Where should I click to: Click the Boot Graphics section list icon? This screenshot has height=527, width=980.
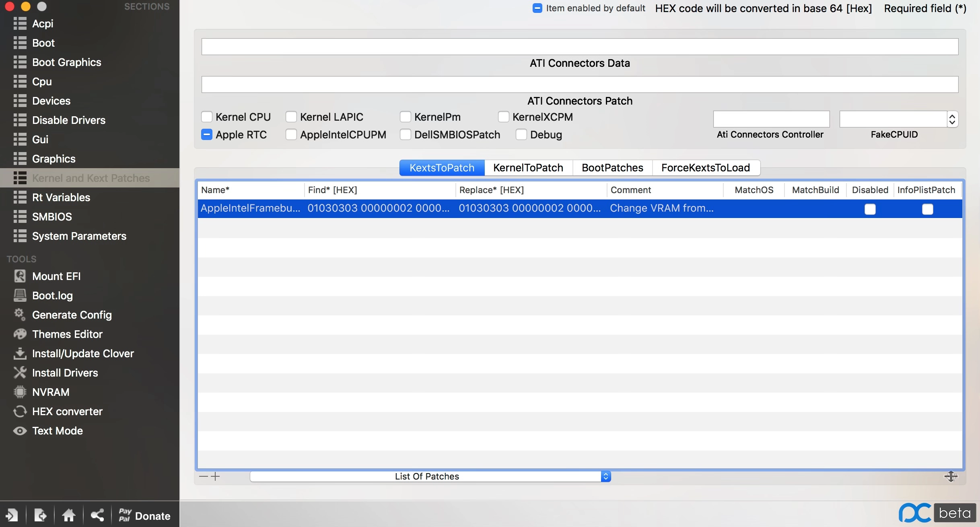[x=20, y=62]
